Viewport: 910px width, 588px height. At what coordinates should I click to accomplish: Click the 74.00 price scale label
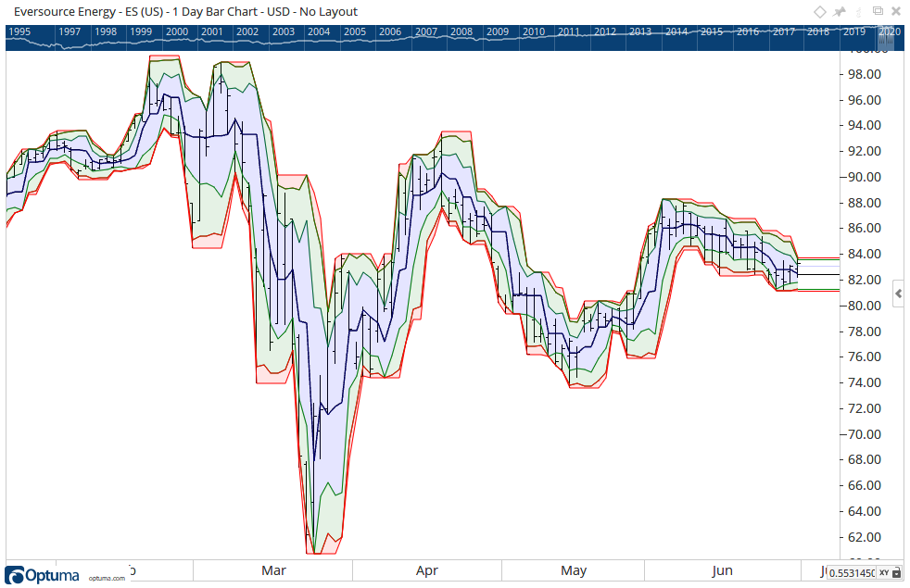tap(865, 382)
